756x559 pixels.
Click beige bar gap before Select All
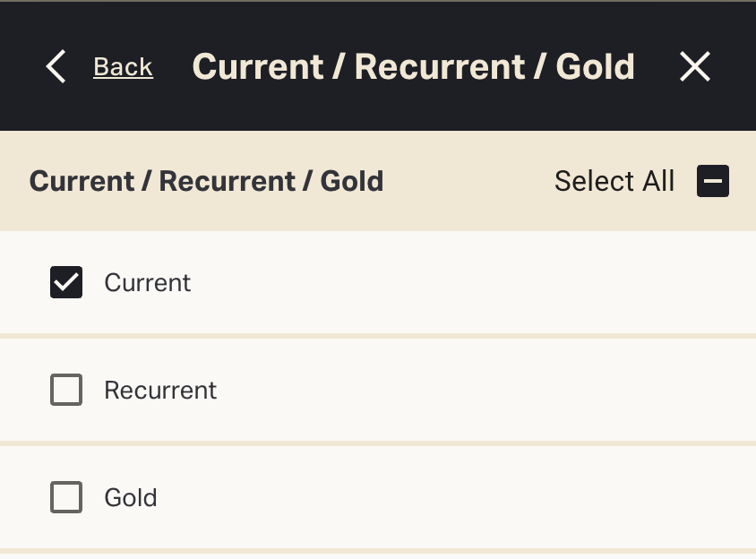(466, 182)
